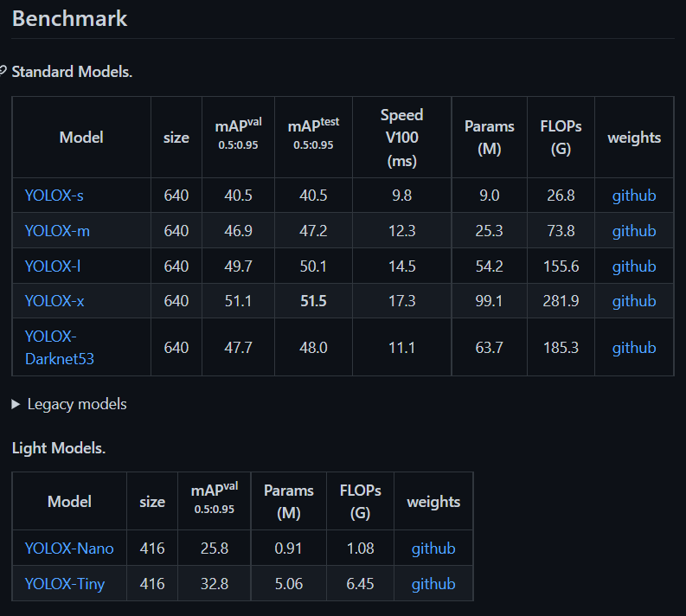Select the Benchmark heading
The width and height of the screenshot is (686, 616).
[x=69, y=18]
